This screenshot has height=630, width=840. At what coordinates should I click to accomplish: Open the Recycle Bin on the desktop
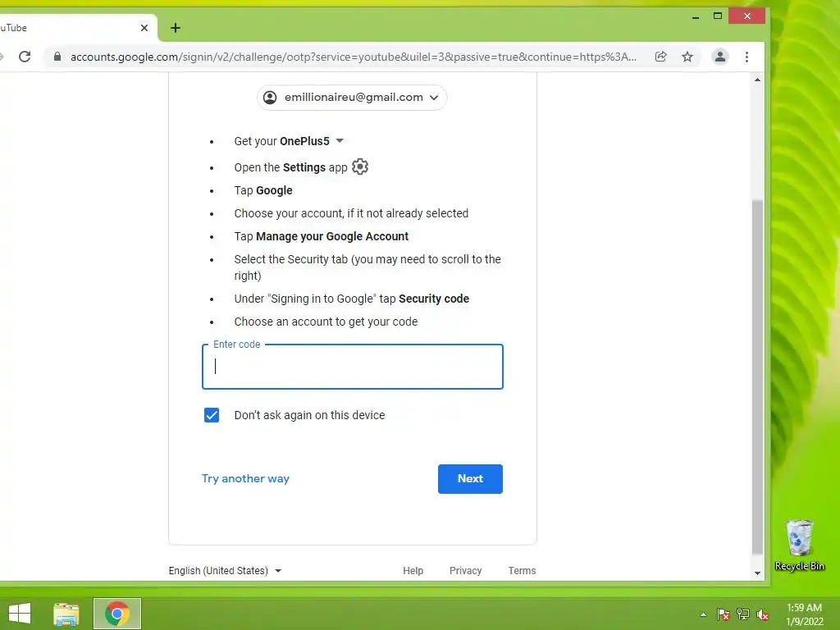coord(799,546)
